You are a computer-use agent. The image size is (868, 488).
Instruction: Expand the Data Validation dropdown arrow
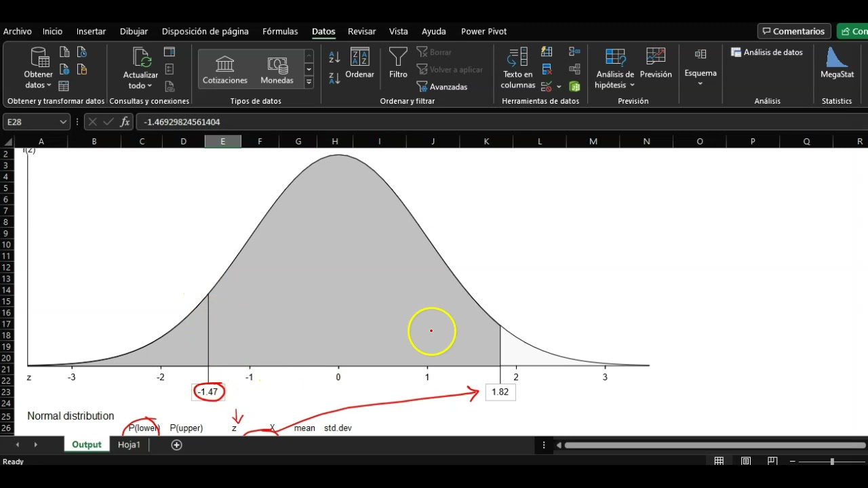pos(559,87)
